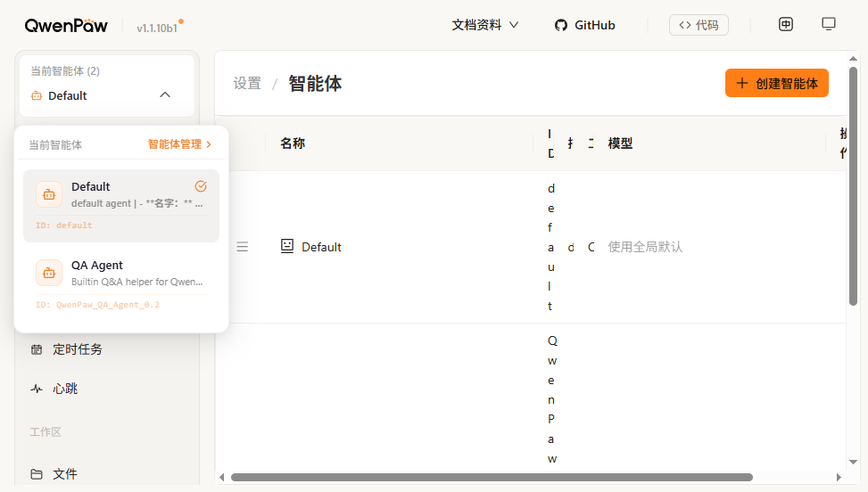This screenshot has height=492, width=868.
Task: Click the 模型 column header
Action: click(x=620, y=143)
